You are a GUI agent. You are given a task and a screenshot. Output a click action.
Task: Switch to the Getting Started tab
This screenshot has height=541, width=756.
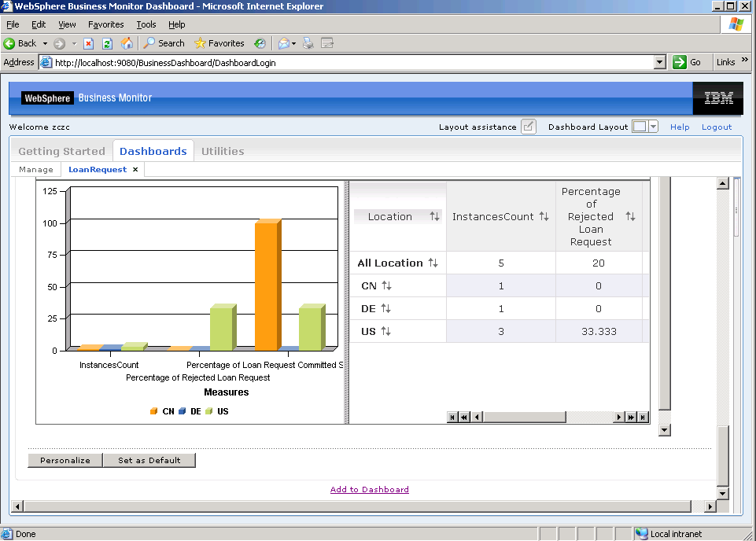pyautogui.click(x=61, y=151)
